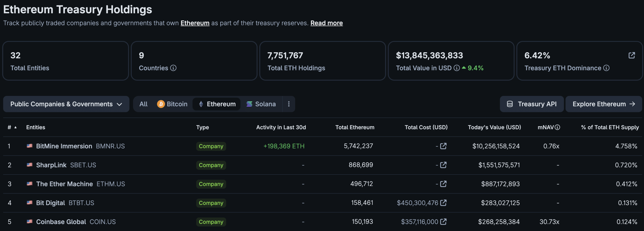This screenshot has height=231, width=644.
Task: Open the Read more link
Action: [x=327, y=23]
